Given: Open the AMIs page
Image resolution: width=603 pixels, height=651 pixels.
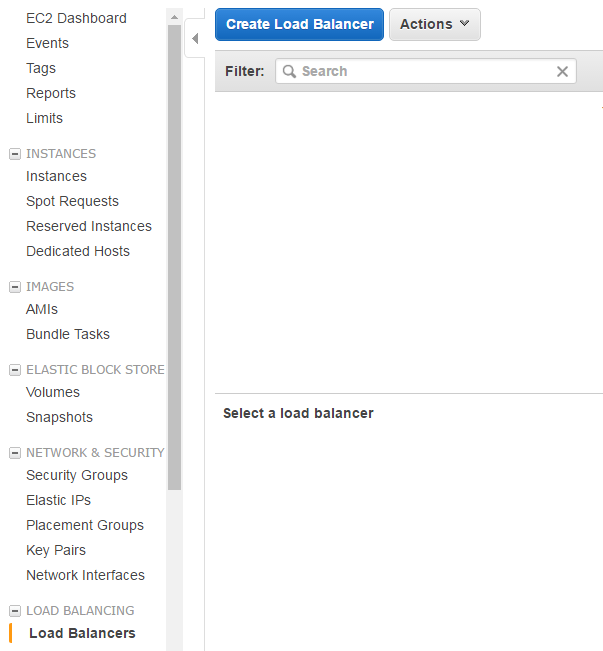Looking at the screenshot, I should (42, 309).
